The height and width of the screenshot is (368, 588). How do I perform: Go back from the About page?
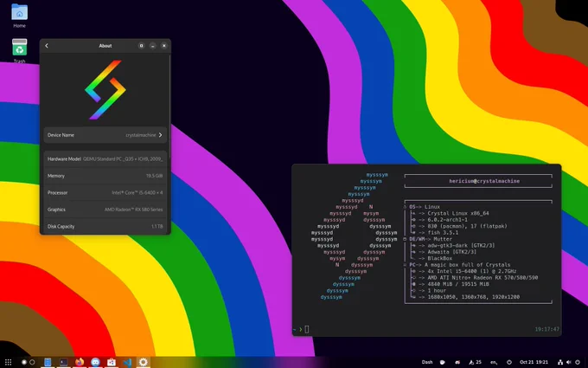(x=47, y=46)
